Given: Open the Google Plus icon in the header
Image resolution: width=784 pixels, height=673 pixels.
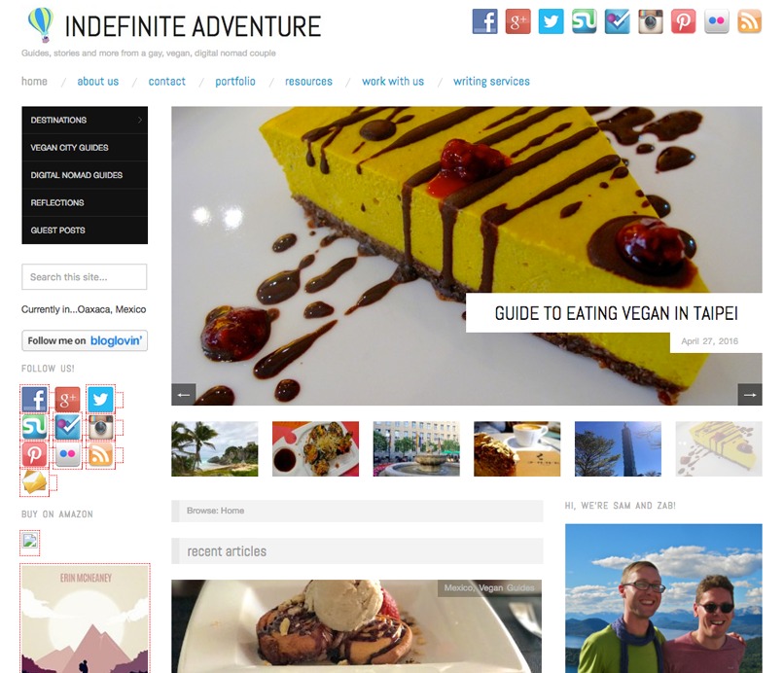Looking at the screenshot, I should click(x=517, y=21).
